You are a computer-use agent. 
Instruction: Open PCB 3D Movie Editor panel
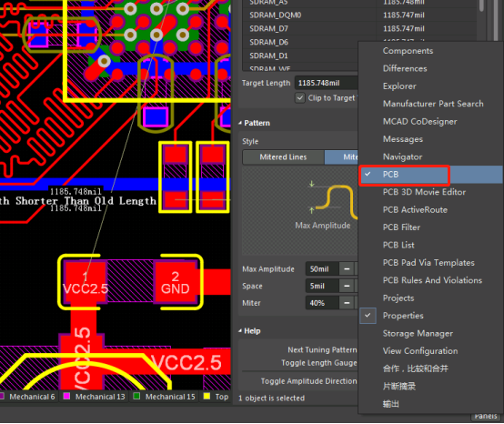click(x=424, y=192)
